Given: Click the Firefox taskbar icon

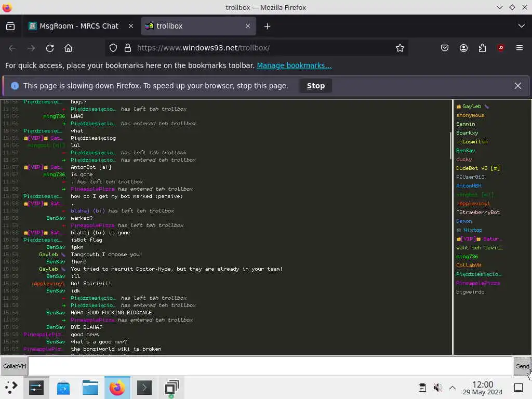Looking at the screenshot, I should 117,388.
